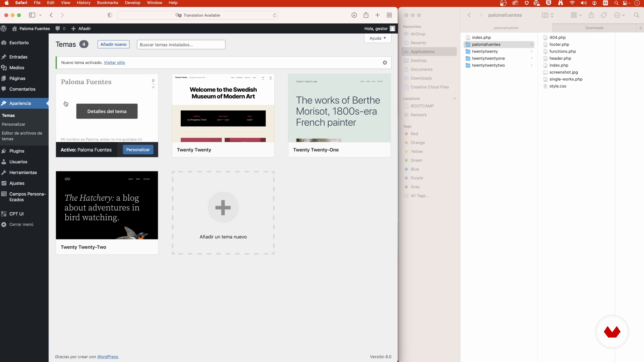The image size is (644, 362).
Task: Click Personalizar button on active theme
Action: 138,150
